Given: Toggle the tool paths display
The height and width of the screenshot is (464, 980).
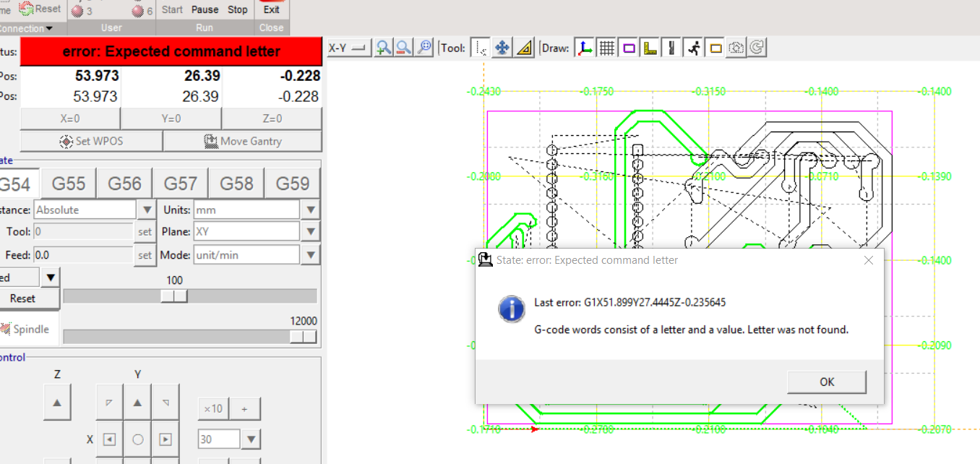Looking at the screenshot, I should [x=672, y=48].
